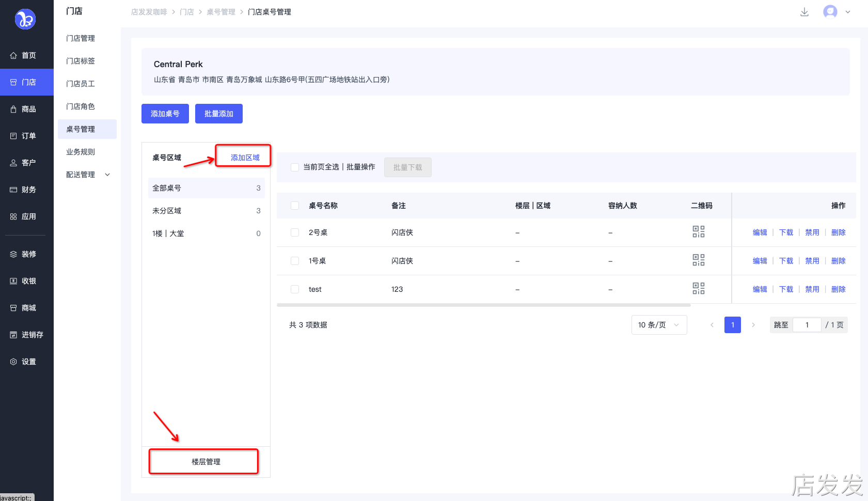868x501 pixels.
Task: Click the QR code icon for 1号桌
Action: tap(698, 260)
